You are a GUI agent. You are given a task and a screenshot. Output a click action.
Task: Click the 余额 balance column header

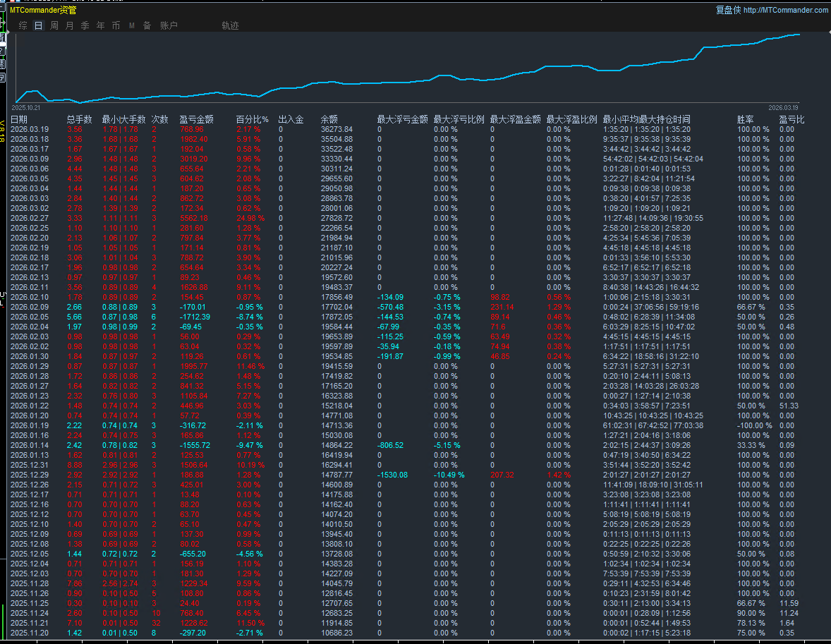click(329, 119)
